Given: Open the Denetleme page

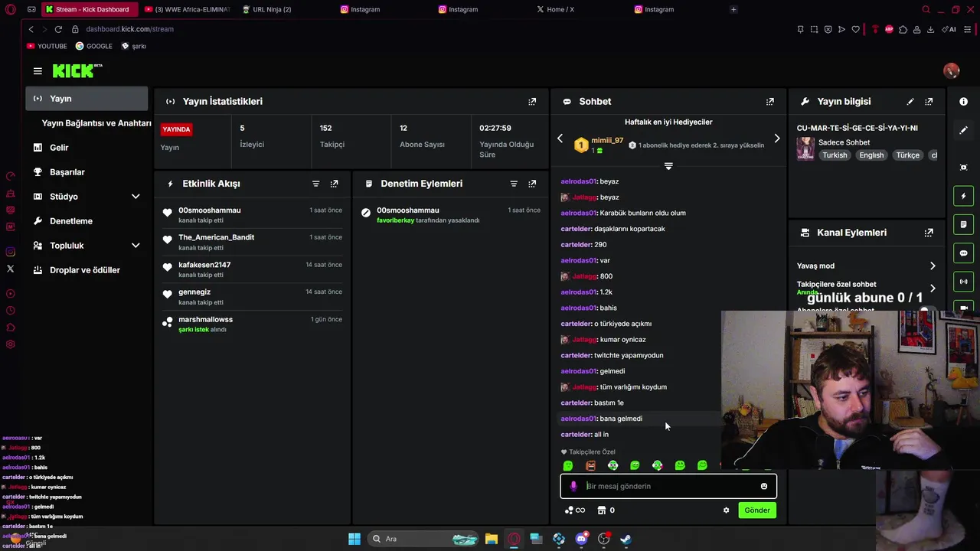Looking at the screenshot, I should click(x=87, y=221).
